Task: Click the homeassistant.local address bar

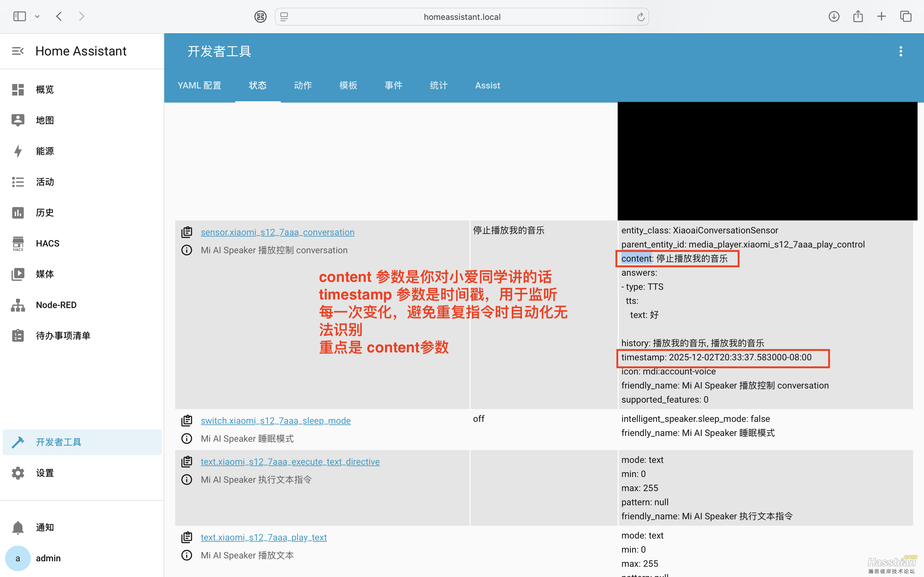Action: (x=462, y=16)
